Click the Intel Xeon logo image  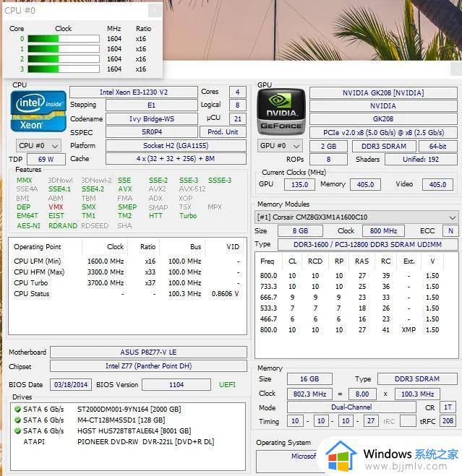click(x=38, y=111)
